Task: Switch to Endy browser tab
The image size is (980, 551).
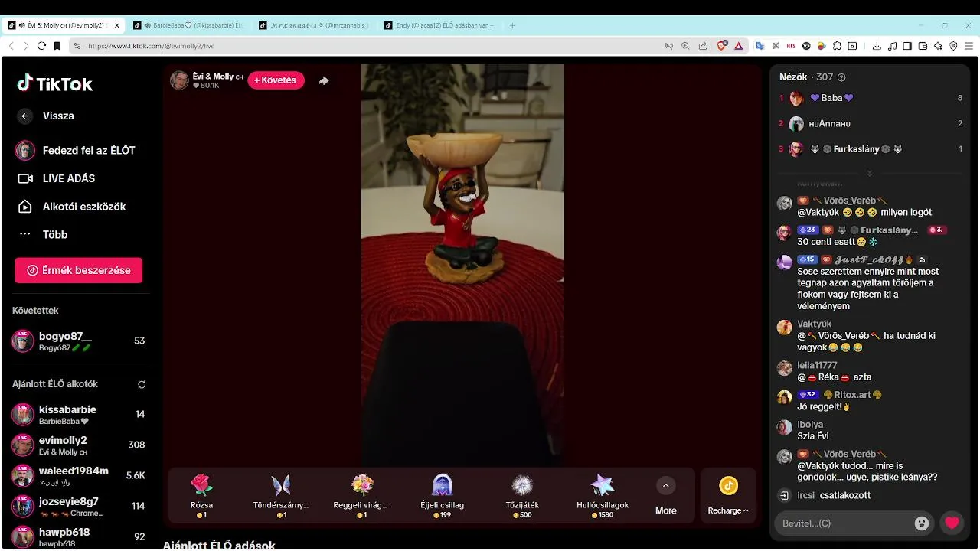Action: coord(439,25)
